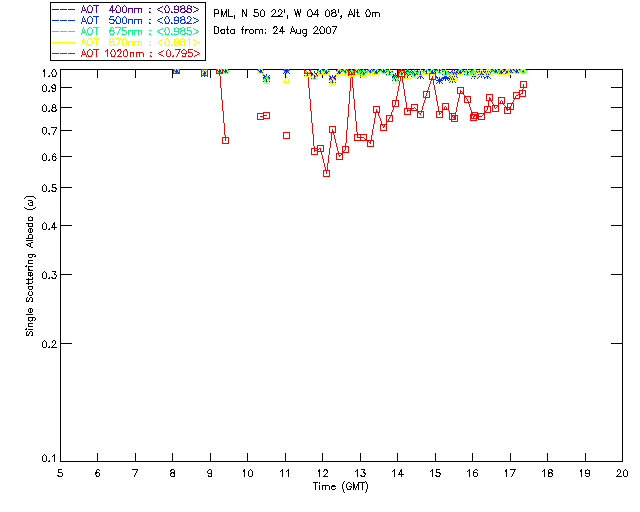Click the x-axis tick label 17
Screen dimensions: 640x512
[x=510, y=473]
